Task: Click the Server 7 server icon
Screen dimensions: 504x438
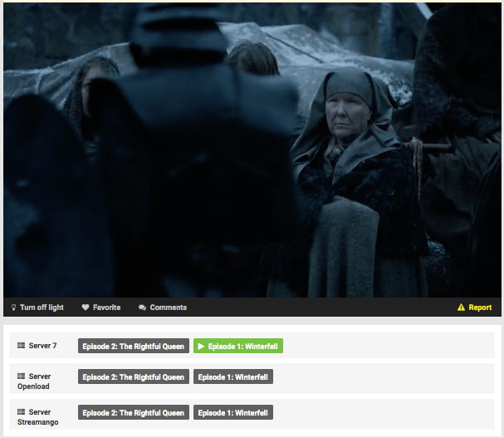Action: (x=21, y=346)
